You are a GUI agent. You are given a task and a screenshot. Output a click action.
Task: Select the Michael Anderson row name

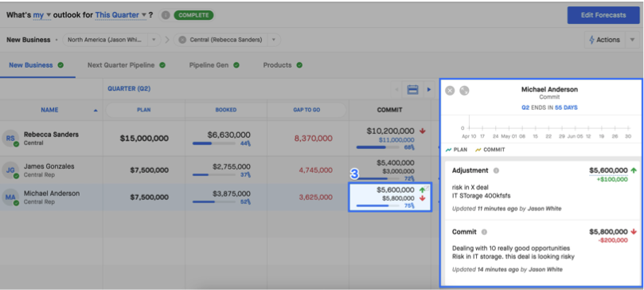(x=51, y=193)
